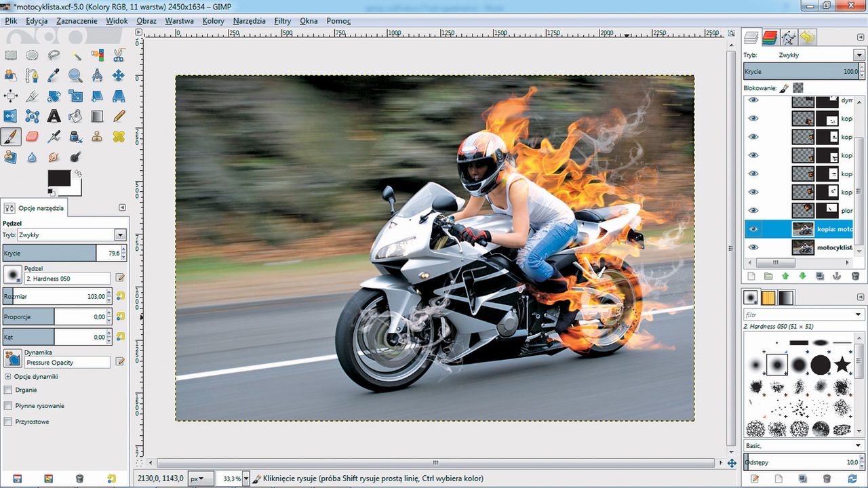Create a new layer button

[751, 276]
